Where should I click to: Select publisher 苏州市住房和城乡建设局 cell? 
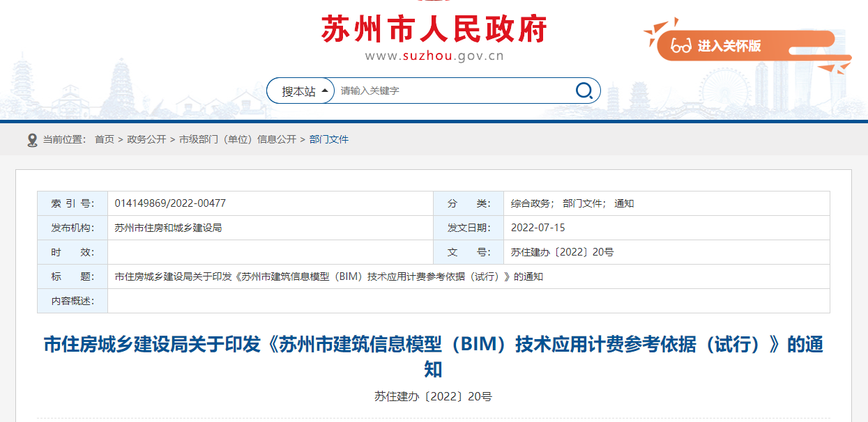pos(271,228)
